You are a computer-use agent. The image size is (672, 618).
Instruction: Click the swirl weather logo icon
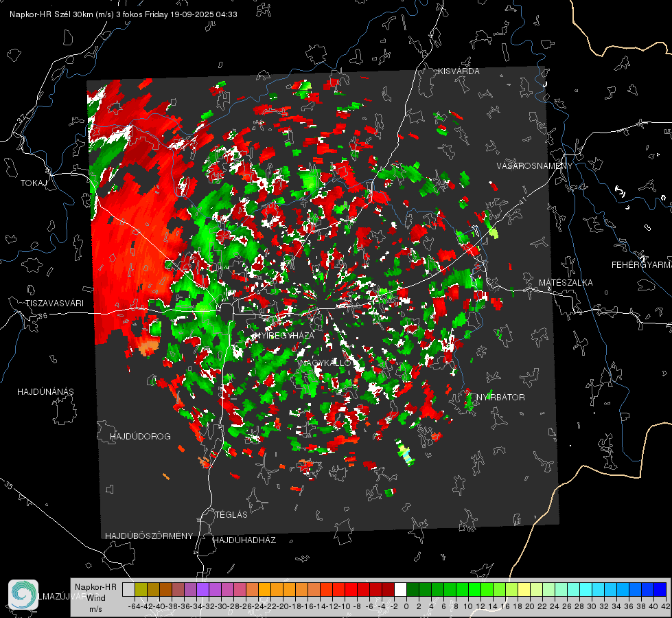pyautogui.click(x=23, y=595)
